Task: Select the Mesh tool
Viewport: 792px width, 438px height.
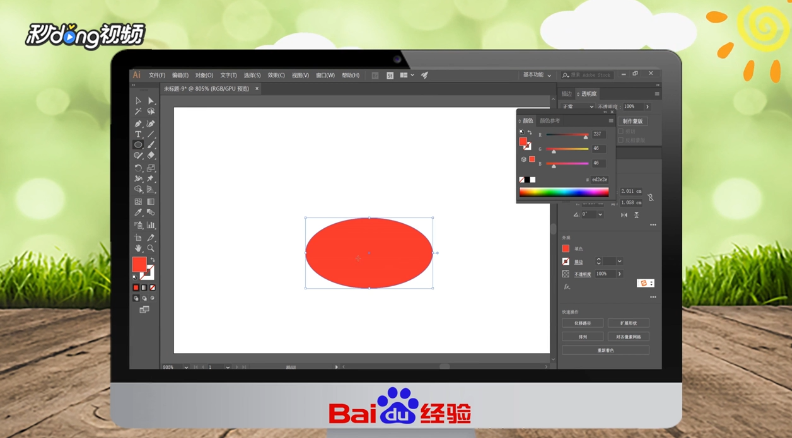Action: tap(138, 202)
